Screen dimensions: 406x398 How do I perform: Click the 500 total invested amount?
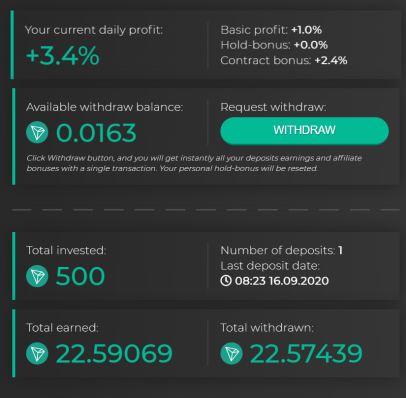80,276
